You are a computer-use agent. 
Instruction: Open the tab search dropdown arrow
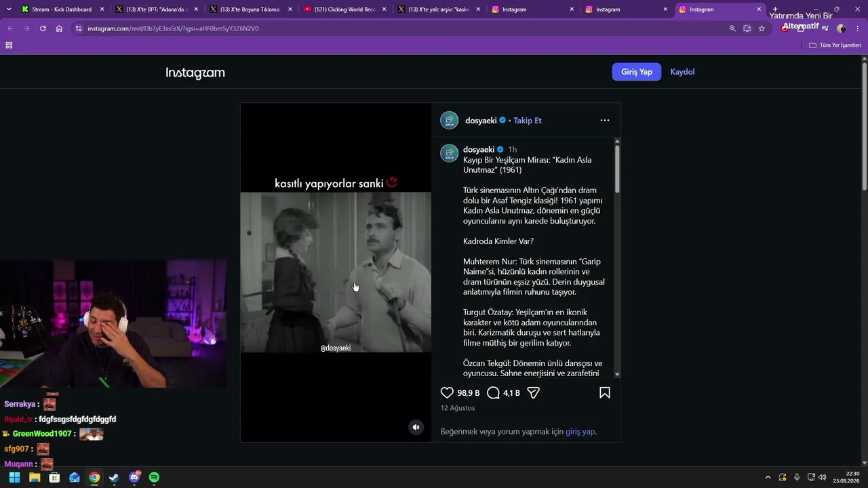(x=9, y=9)
